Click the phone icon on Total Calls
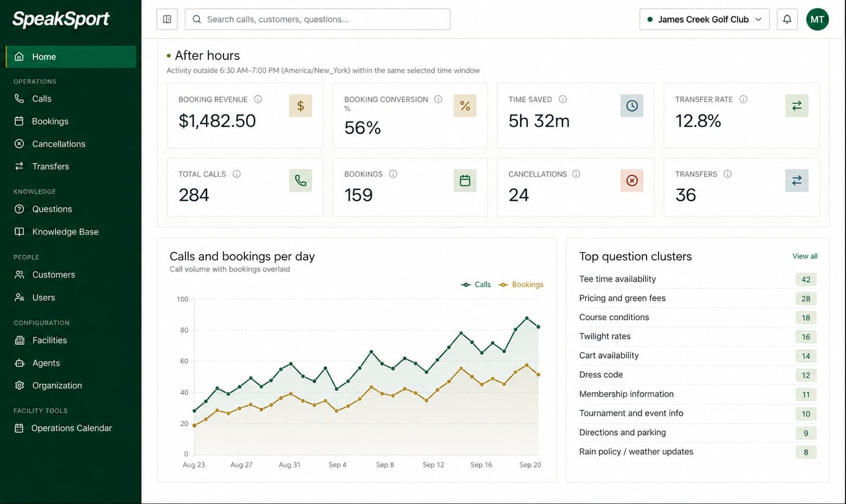 pos(301,180)
